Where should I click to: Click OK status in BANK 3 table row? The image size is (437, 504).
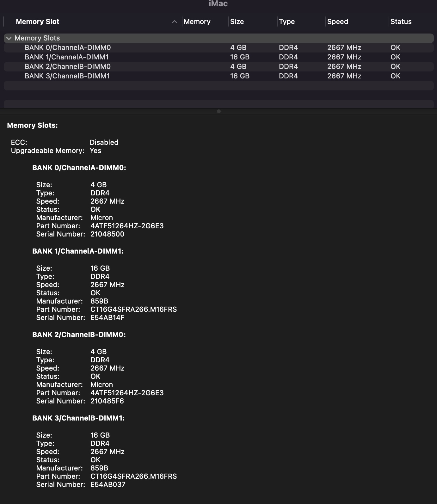pos(395,76)
